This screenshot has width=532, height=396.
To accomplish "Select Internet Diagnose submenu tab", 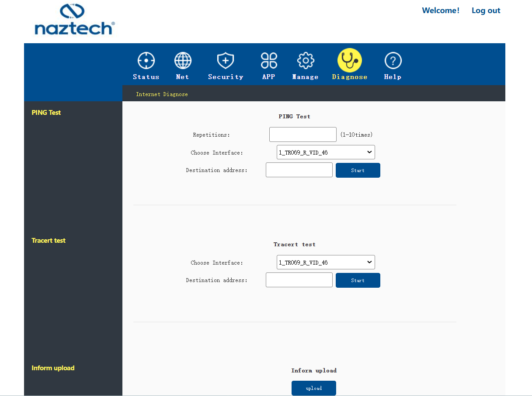I will [x=162, y=94].
